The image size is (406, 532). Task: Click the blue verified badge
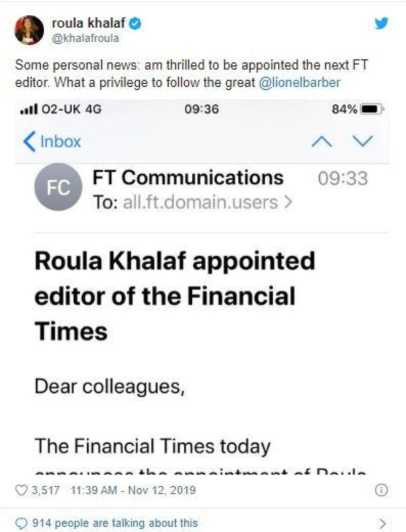coord(136,24)
